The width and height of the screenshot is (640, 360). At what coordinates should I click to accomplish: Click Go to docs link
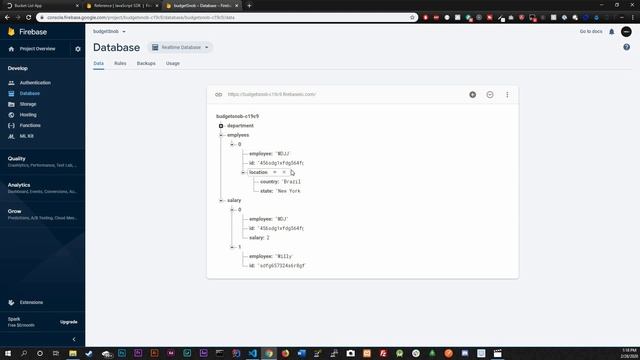pos(591,31)
